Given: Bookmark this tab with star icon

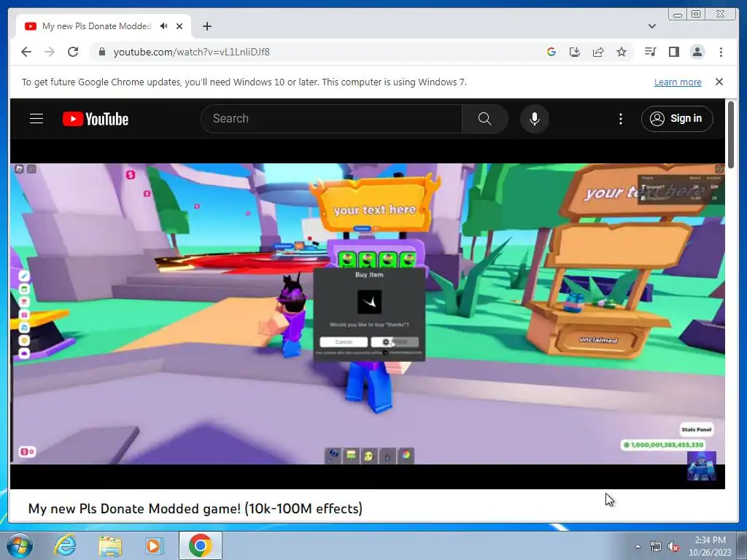Looking at the screenshot, I should point(622,52).
